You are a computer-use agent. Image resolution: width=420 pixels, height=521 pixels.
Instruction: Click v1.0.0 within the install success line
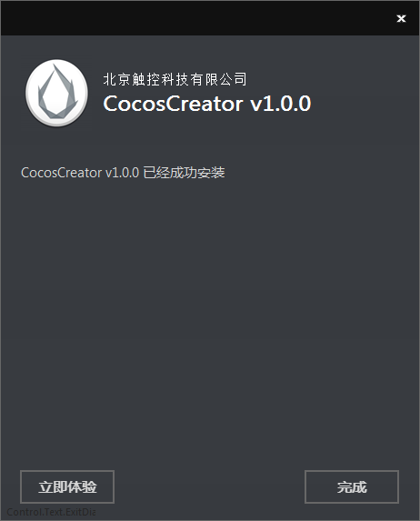tap(122, 173)
